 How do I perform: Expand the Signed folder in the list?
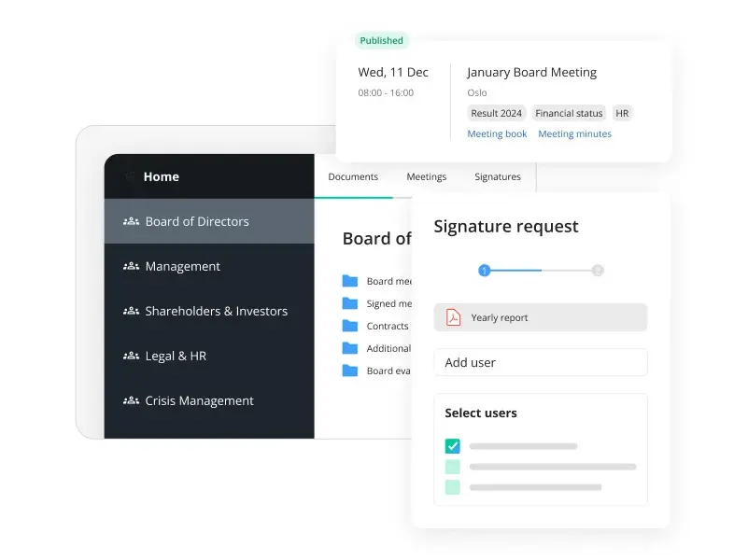pos(350,303)
